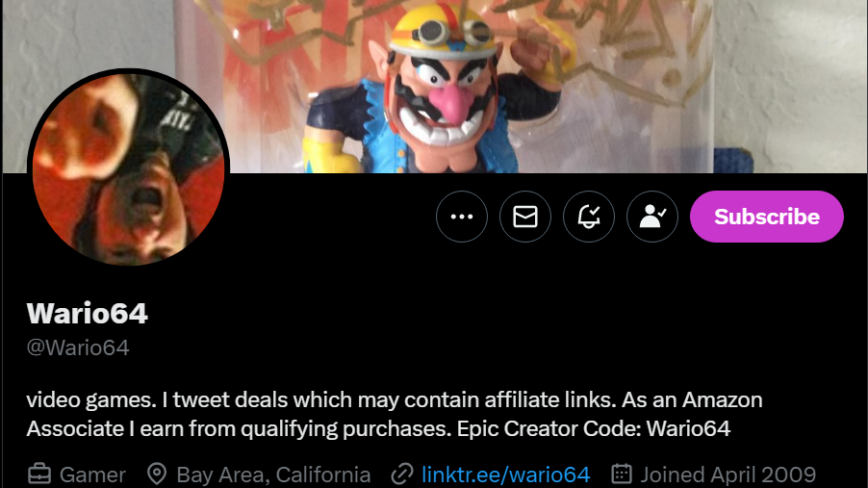Click the Bay Area, California location text

coord(273,475)
